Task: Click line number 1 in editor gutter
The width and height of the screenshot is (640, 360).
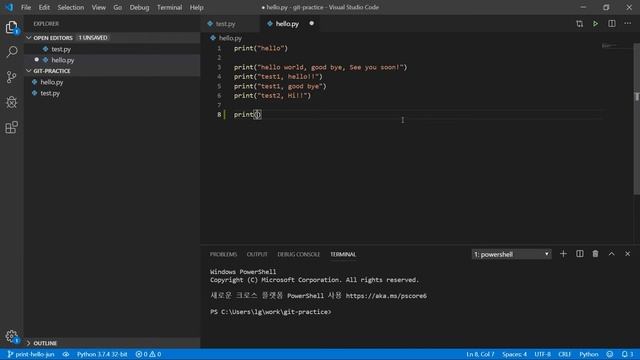Action: (219, 48)
